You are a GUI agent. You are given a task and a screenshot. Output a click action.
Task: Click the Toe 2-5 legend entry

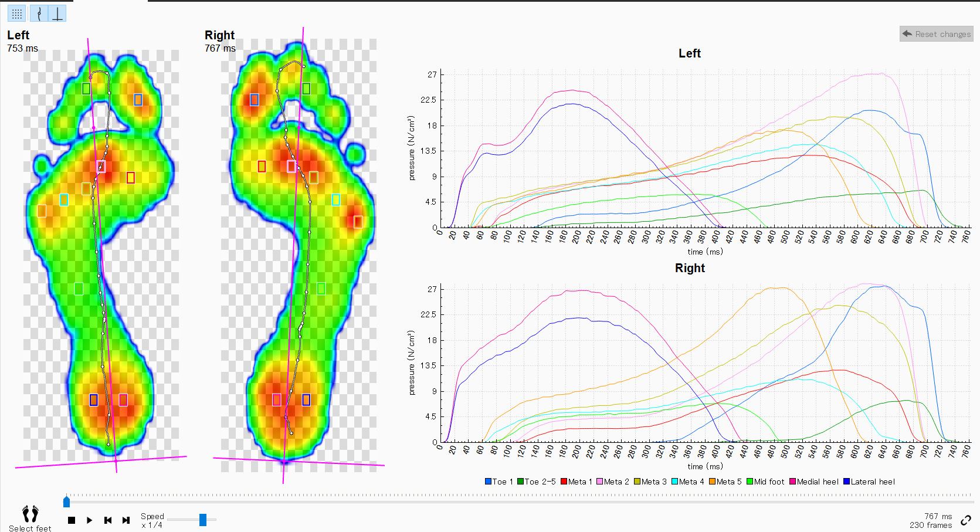537,482
